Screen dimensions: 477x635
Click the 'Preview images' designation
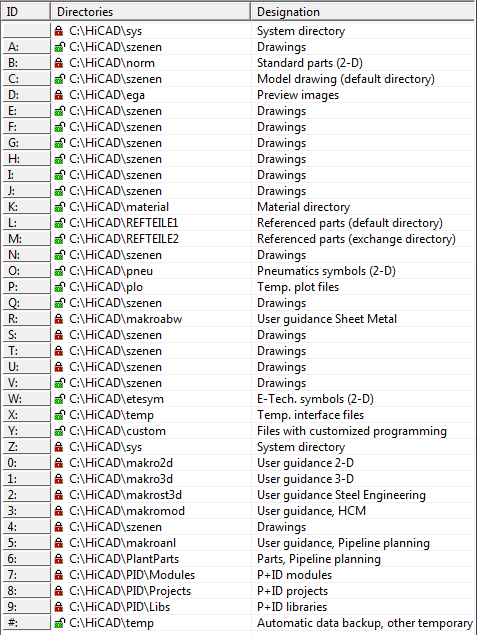(298, 95)
